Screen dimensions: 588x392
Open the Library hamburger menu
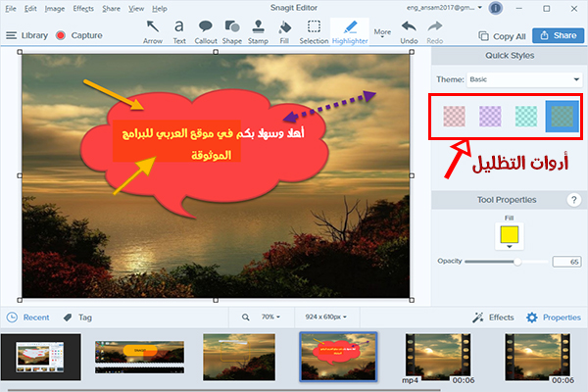[x=11, y=35]
